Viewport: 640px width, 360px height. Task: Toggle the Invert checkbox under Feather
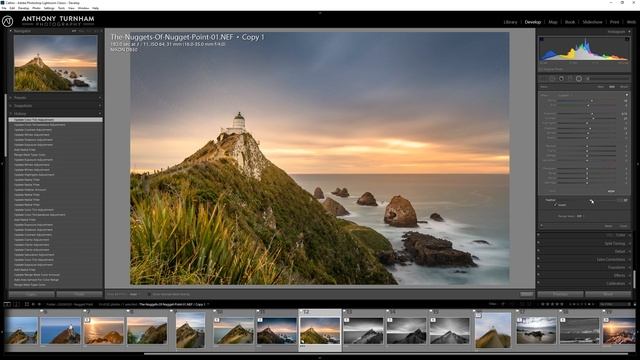tap(555, 205)
